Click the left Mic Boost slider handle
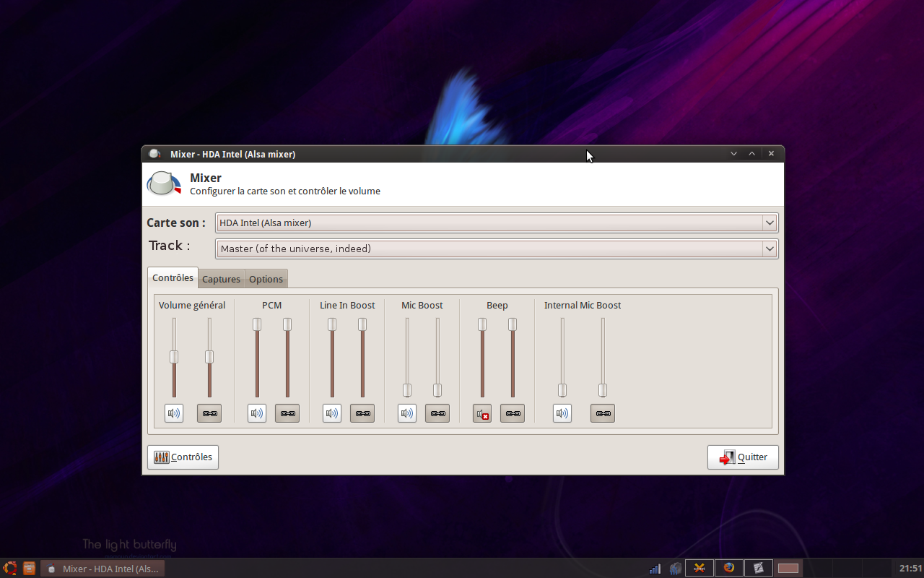This screenshot has height=578, width=924. (x=407, y=390)
